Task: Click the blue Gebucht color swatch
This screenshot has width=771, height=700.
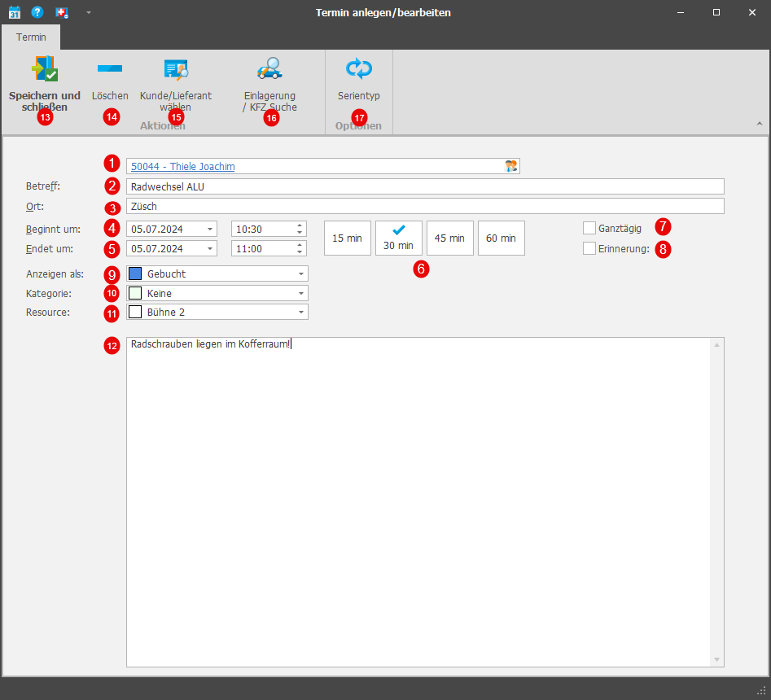Action: tap(135, 273)
